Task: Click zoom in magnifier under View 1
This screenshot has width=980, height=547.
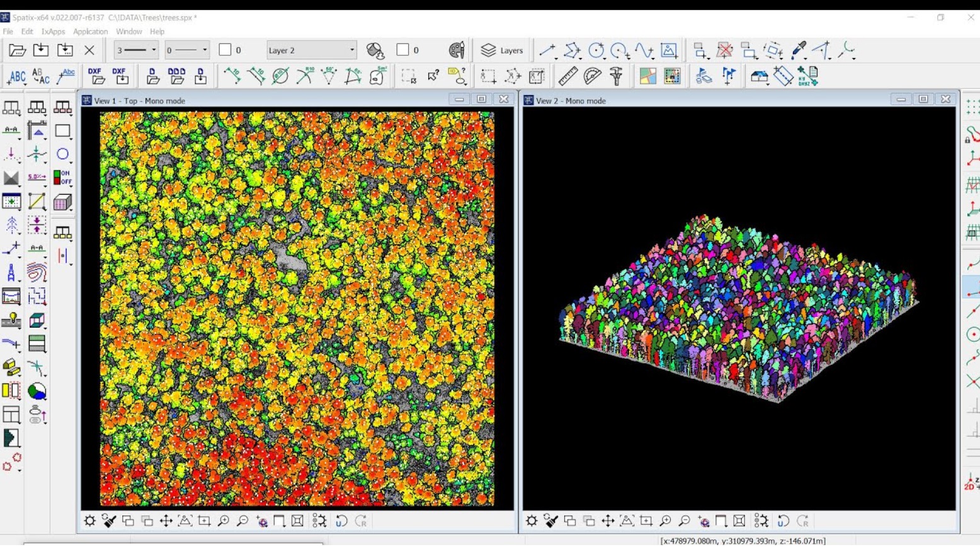Action: [x=224, y=521]
